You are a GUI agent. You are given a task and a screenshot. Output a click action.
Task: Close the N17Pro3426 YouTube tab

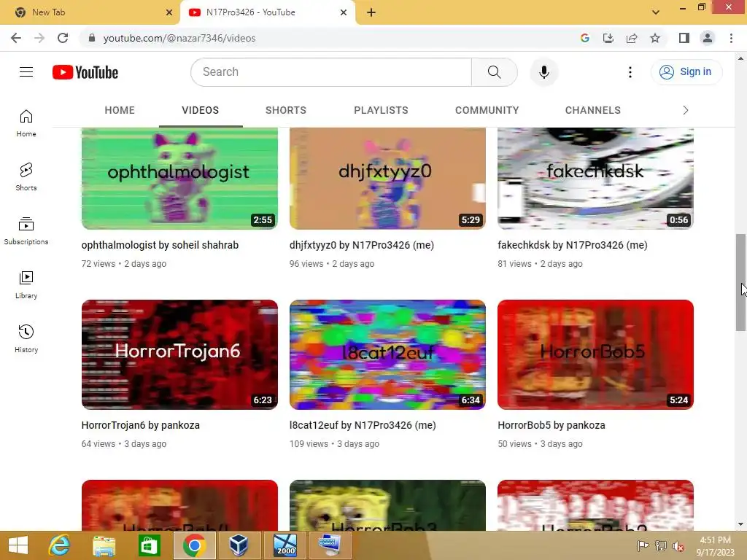[x=344, y=12]
